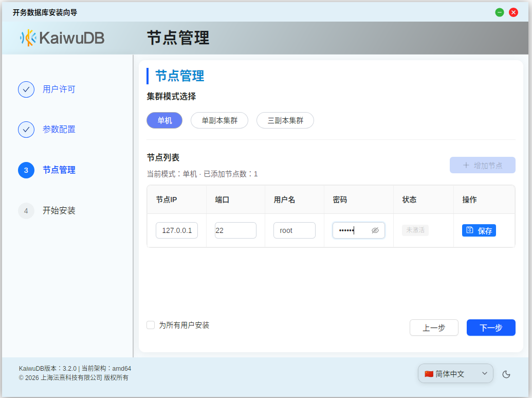This screenshot has width=532, height=398.
Task: Click the KaiwuDB logo
Action: pyautogui.click(x=62, y=38)
